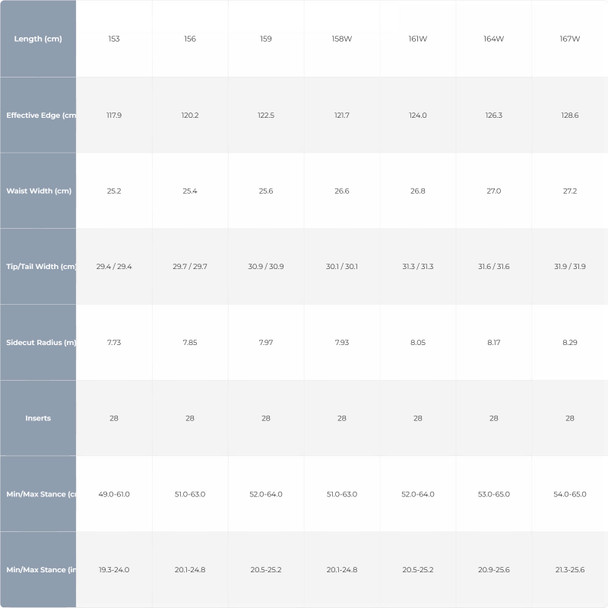Select the 21.3-25.6 stance range cell
The image size is (608, 608).
(570, 570)
